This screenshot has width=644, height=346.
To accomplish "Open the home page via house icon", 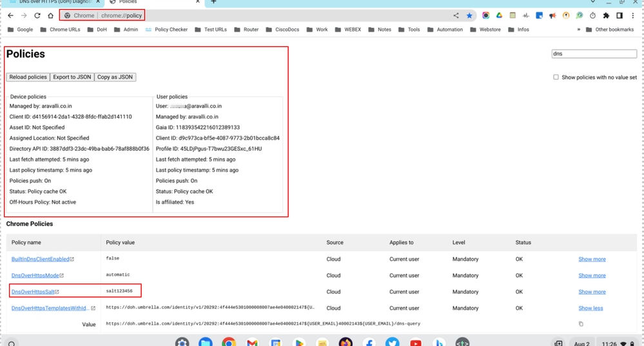I will pos(50,15).
